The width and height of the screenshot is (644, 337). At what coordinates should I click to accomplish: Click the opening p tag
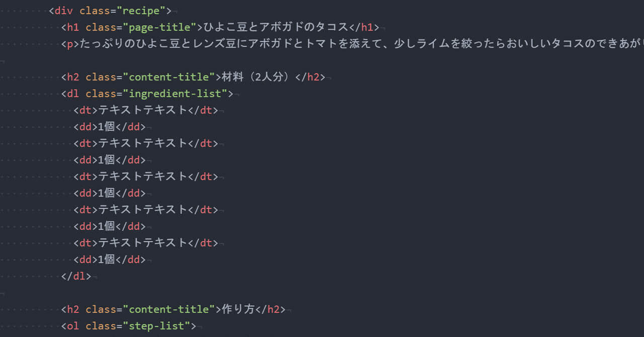pyautogui.click(x=70, y=44)
